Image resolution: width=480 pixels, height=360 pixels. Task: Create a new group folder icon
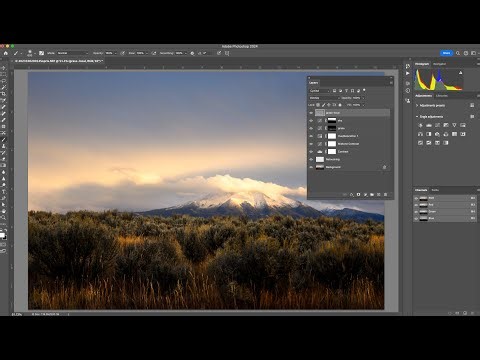pos(372,194)
